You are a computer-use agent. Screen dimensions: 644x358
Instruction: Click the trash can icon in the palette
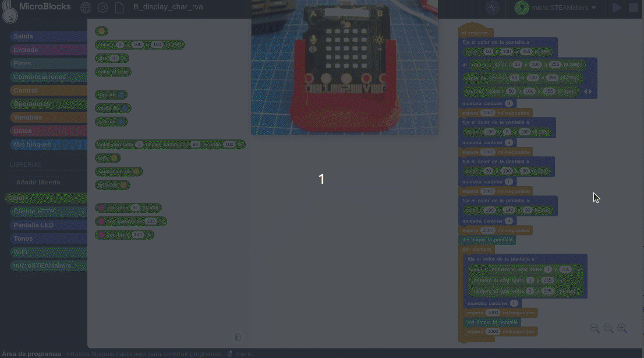click(x=238, y=338)
